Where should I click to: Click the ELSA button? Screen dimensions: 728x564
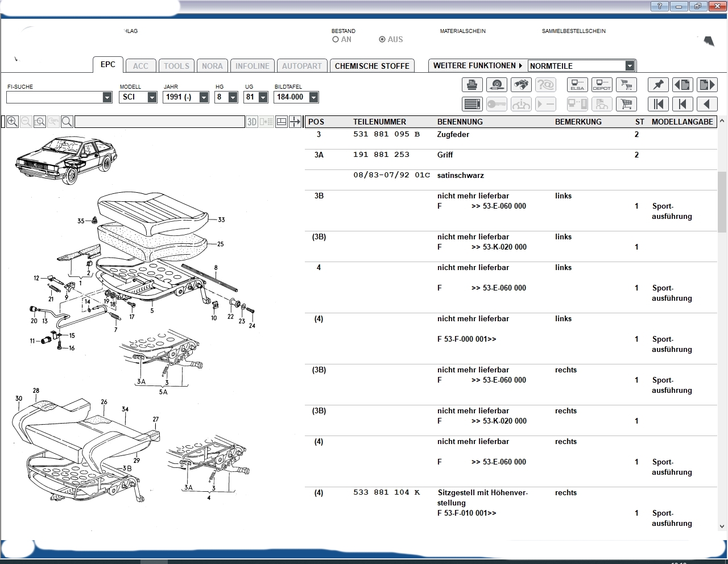[577, 85]
